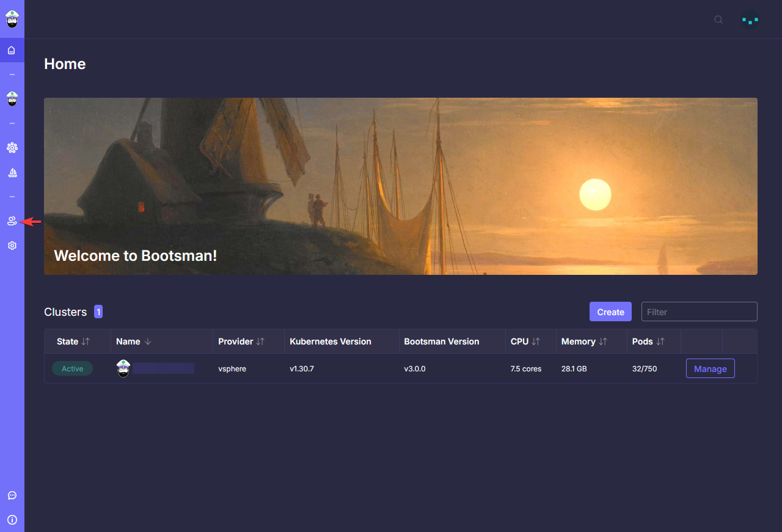Sort clusters by Name column
782x532 pixels.
pyautogui.click(x=148, y=341)
